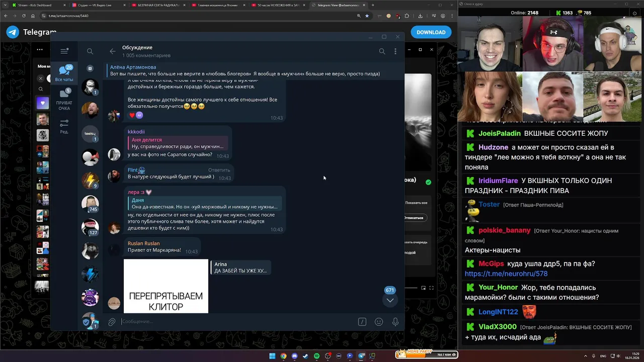
Task: Click the top-left streamer webcam tile
Action: (491, 44)
